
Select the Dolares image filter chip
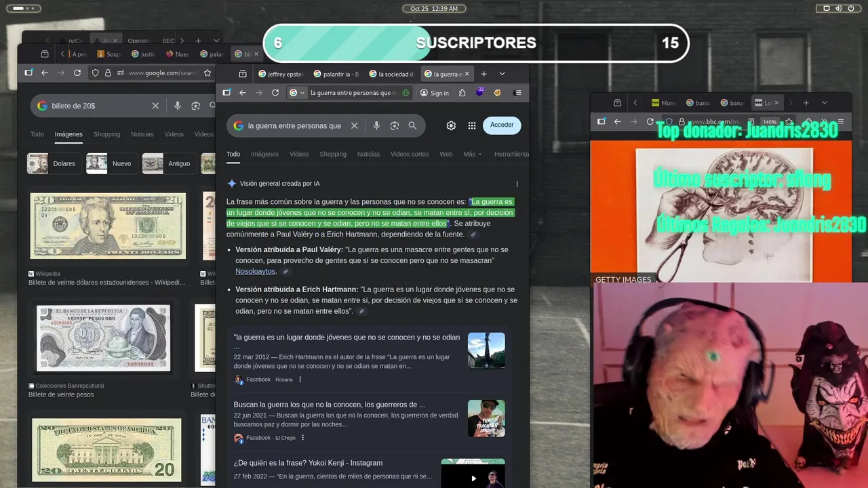[54, 163]
